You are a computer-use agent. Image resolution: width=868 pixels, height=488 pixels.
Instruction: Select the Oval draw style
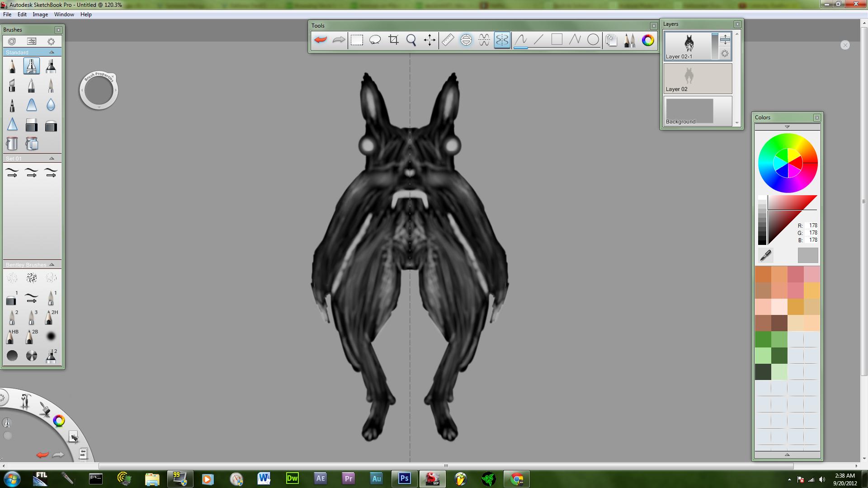tap(593, 40)
